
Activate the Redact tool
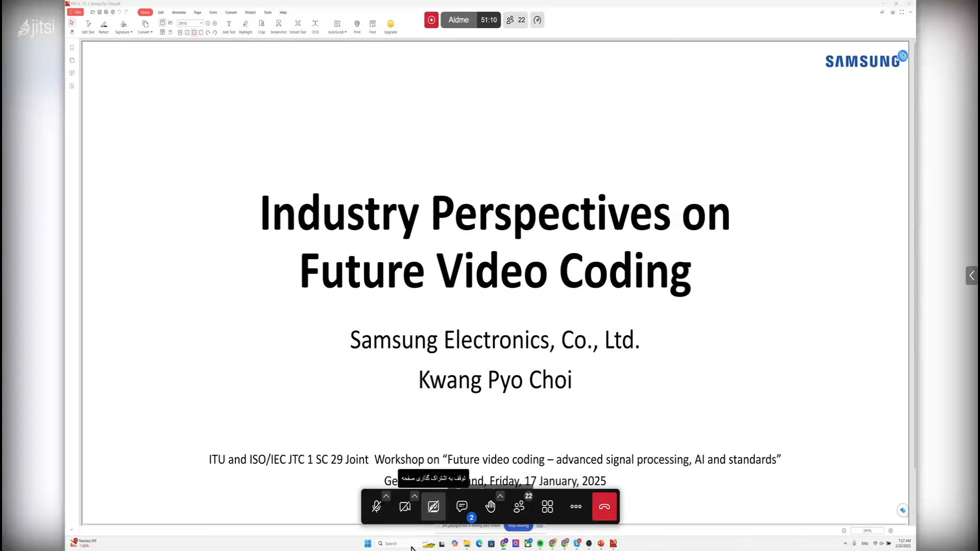pos(104,27)
